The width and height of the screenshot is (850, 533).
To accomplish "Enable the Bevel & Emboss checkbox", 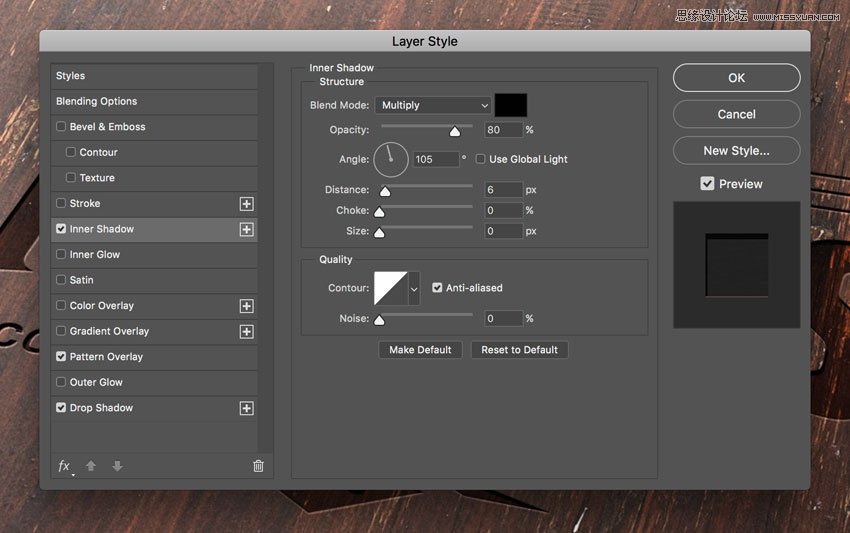I will 61,127.
